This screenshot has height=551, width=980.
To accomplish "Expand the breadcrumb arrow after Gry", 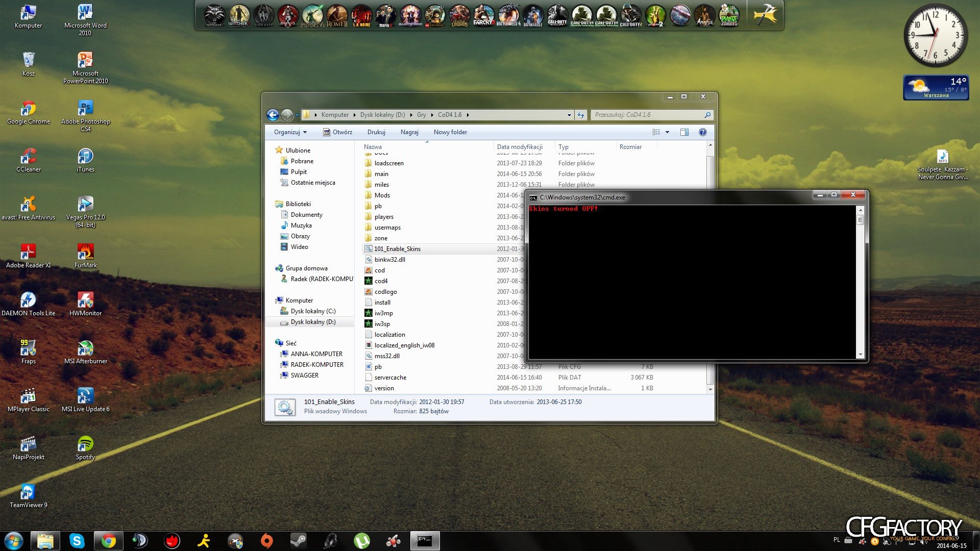I will 432,115.
